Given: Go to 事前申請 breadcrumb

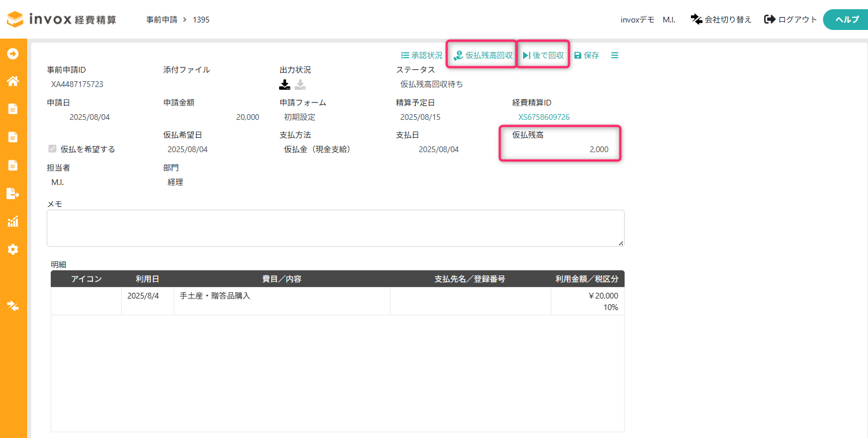Looking at the screenshot, I should [x=161, y=20].
